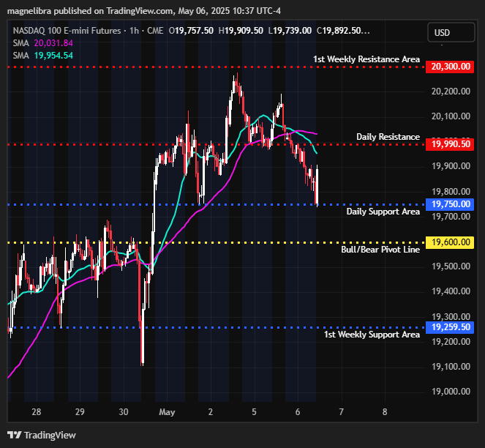This screenshot has width=485, height=448.
Task: Click the '8' date label on time axis
Action: click(385, 412)
